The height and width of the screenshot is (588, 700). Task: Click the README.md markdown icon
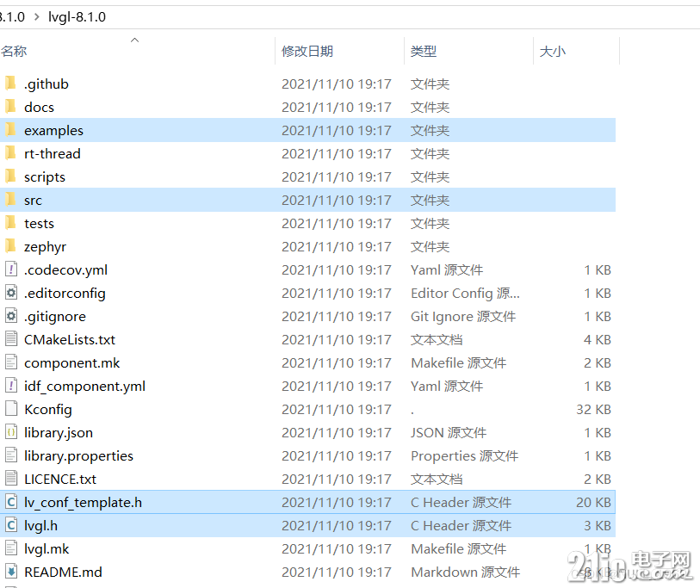[x=11, y=572]
